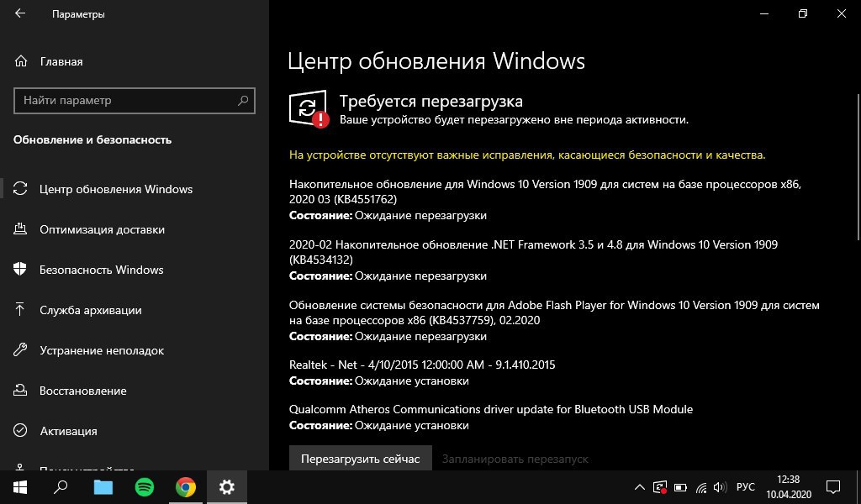Click the volume speaker tray icon
861x504 pixels.
click(720, 487)
